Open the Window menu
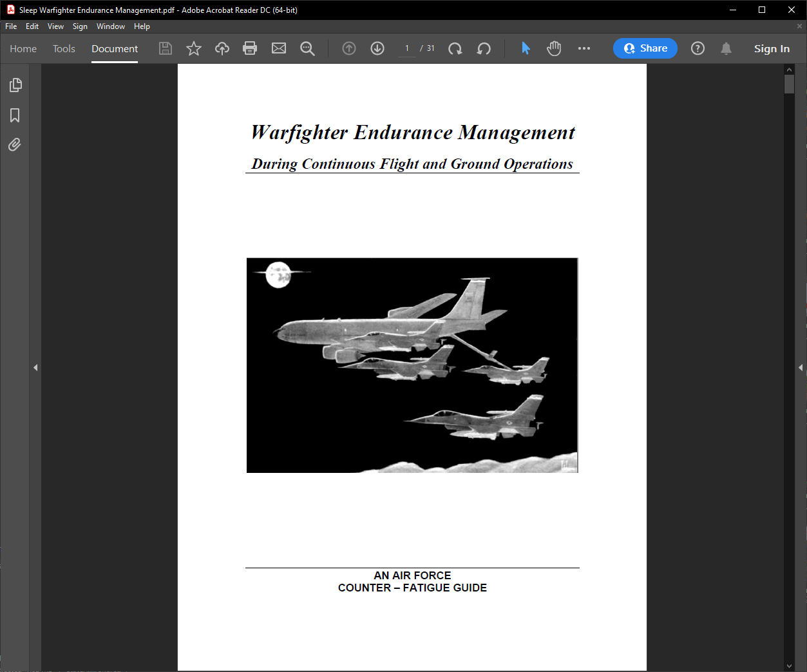The height and width of the screenshot is (672, 807). tap(111, 26)
